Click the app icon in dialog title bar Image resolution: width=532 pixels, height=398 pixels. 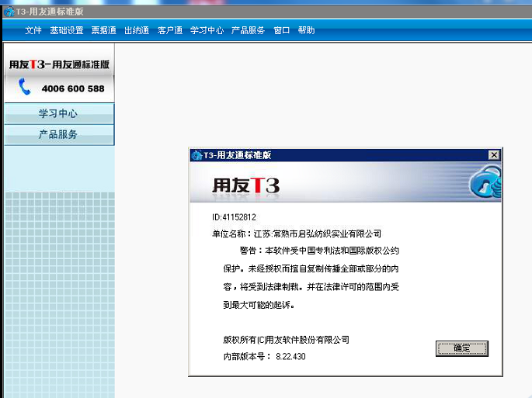pos(196,156)
